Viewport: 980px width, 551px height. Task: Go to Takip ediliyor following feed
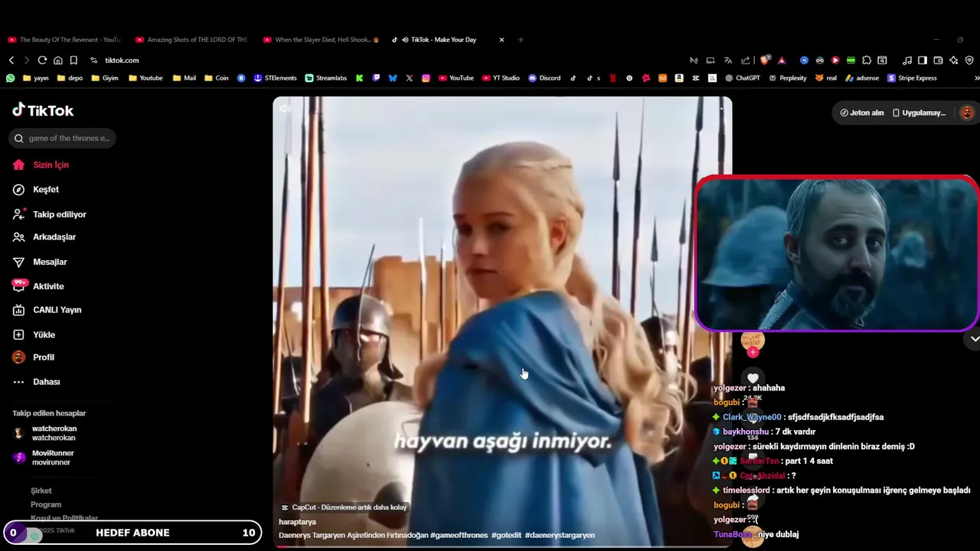50,214
